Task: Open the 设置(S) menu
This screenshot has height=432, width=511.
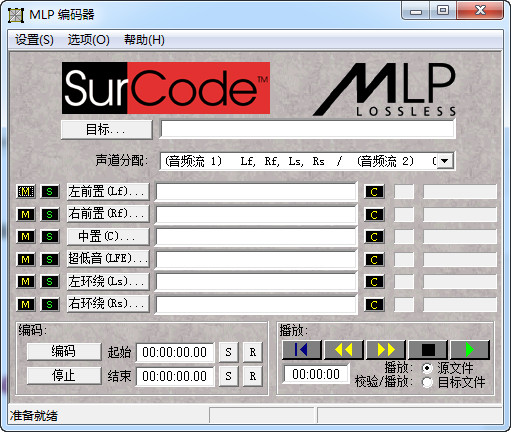Action: point(34,40)
